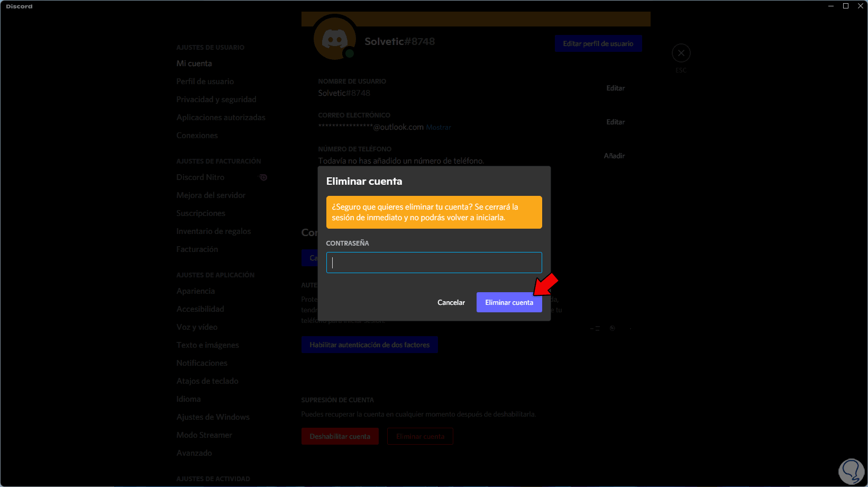Add a phone number with Añadir

tap(615, 156)
